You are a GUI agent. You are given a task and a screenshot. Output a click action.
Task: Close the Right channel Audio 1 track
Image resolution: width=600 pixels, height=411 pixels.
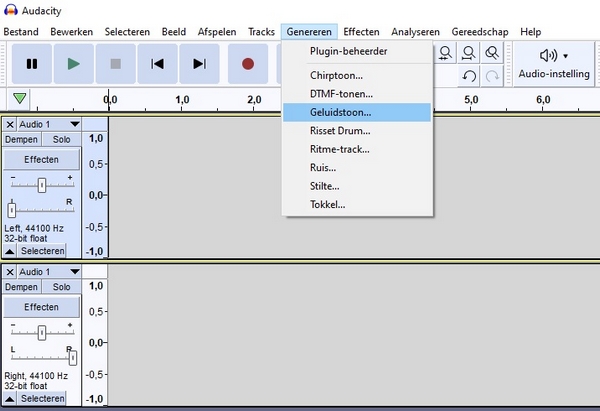click(10, 272)
